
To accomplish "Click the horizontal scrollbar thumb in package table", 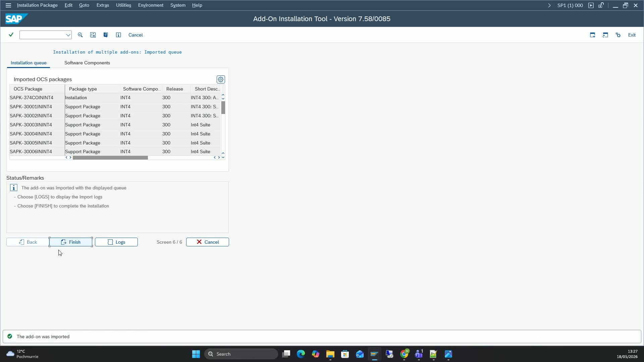I will click(x=110, y=158).
